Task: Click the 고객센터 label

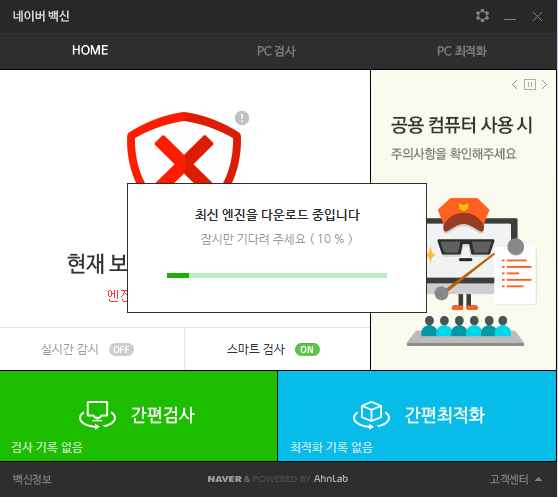Action: 509,479
